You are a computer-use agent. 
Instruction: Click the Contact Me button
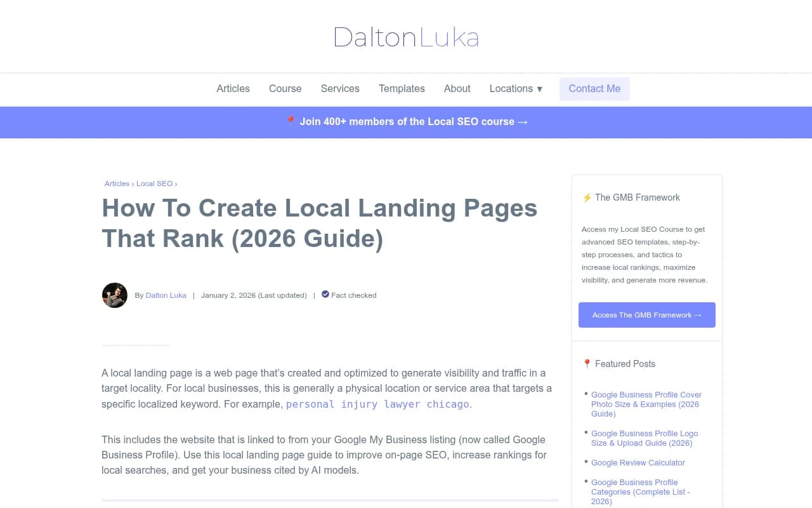click(x=594, y=89)
